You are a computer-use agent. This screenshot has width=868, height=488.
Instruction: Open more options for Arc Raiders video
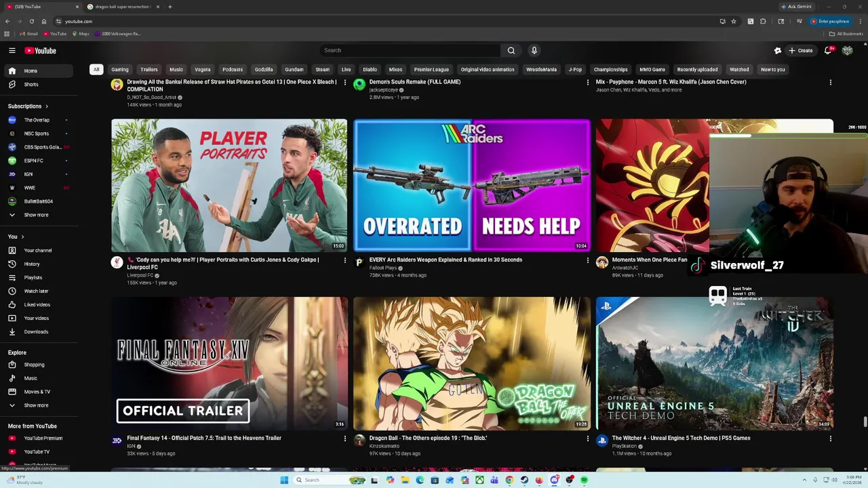[588, 260]
